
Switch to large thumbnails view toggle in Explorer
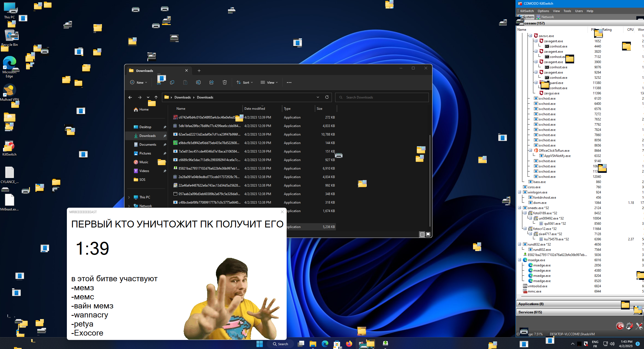pos(428,234)
